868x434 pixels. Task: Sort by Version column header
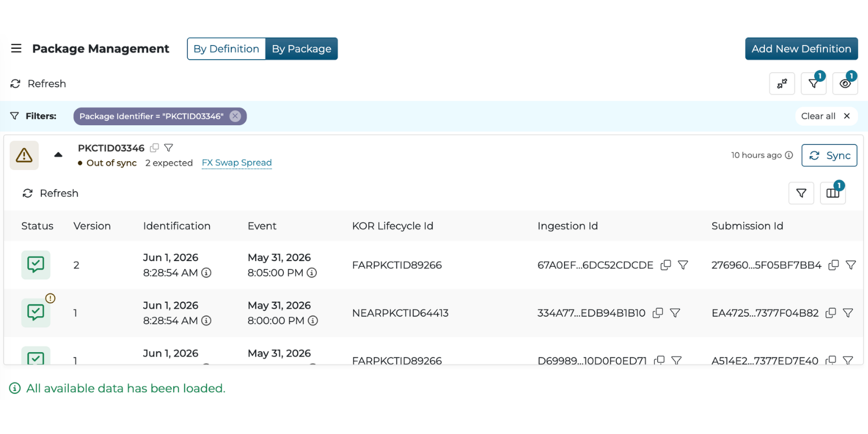[92, 226]
